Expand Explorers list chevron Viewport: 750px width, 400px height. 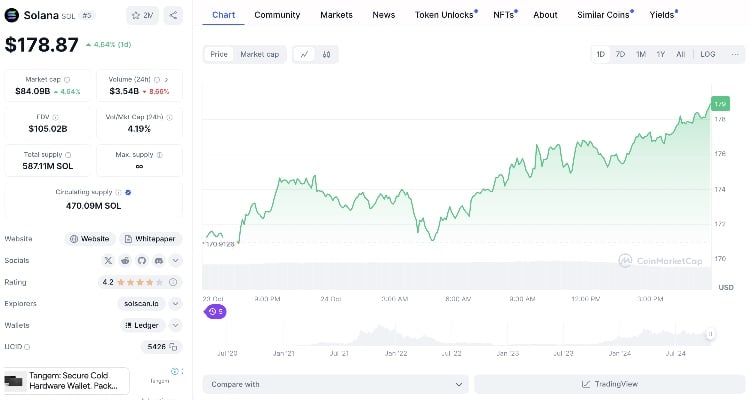[x=176, y=304]
